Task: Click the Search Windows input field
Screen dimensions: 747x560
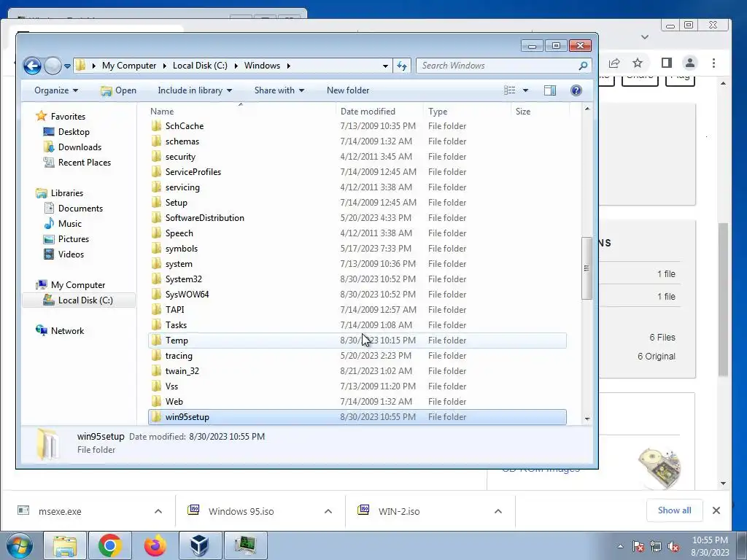Action: tap(498, 66)
